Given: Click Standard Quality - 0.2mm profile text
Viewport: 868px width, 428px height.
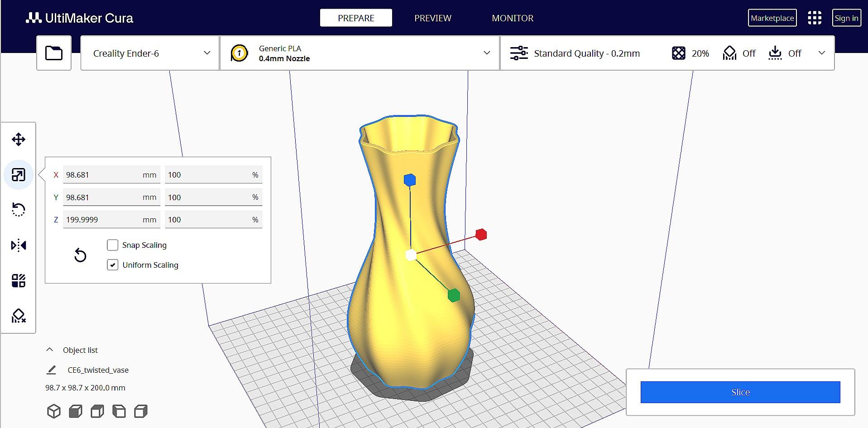Looking at the screenshot, I should click(x=587, y=53).
